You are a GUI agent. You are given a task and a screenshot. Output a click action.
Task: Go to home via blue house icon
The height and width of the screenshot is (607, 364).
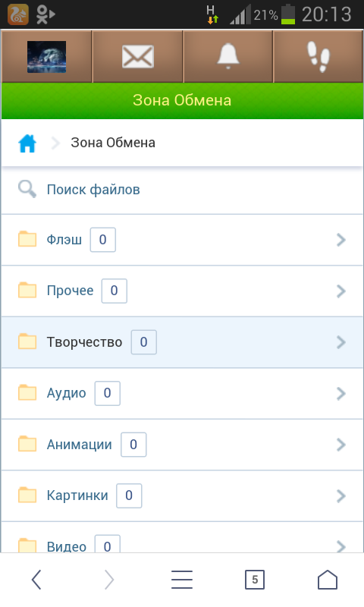click(27, 143)
